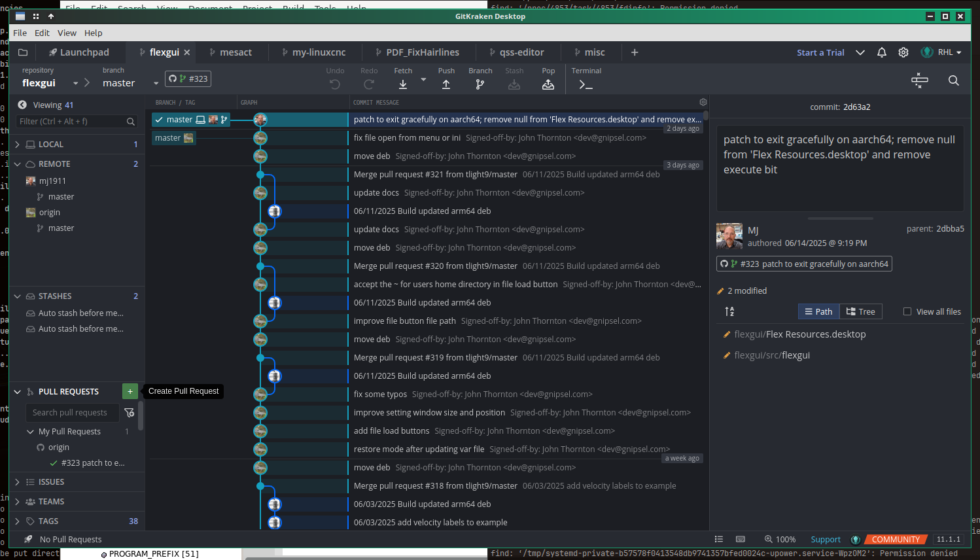Add a new tab with plus icon
Screen dimensions: 980x560
(x=635, y=52)
